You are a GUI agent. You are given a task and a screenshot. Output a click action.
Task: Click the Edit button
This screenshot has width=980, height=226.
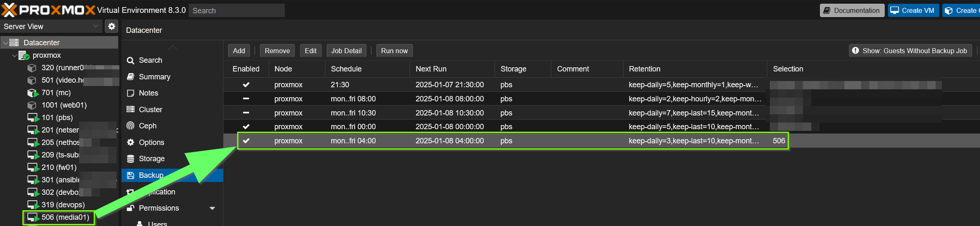310,51
